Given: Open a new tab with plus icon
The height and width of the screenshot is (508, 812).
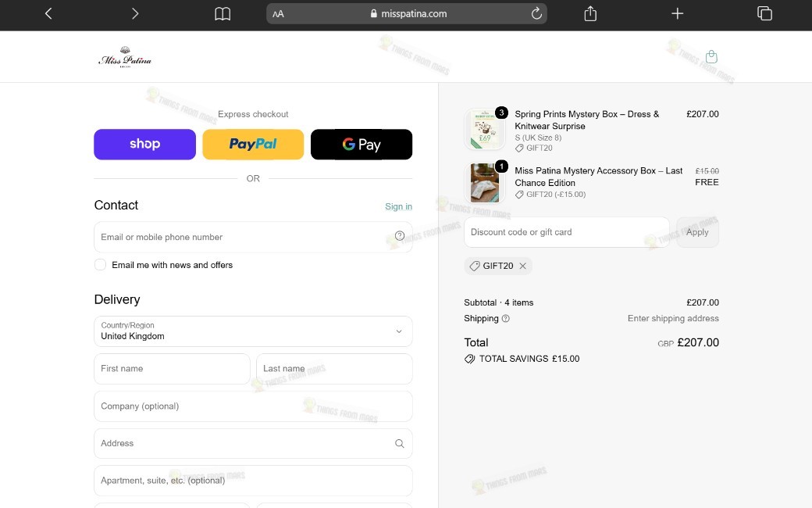Looking at the screenshot, I should tap(678, 13).
